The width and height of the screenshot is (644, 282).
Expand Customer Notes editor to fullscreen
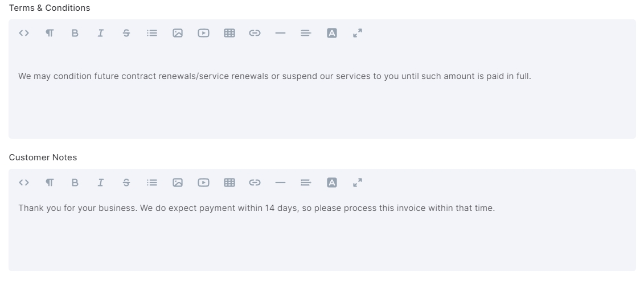[358, 183]
